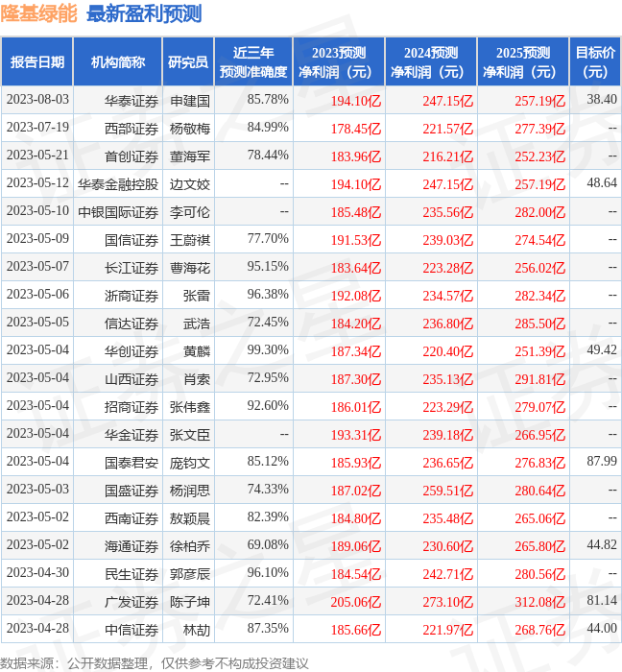Screen dimensions: 622x672
Task: Click target price 44.82
Action: coord(602,545)
